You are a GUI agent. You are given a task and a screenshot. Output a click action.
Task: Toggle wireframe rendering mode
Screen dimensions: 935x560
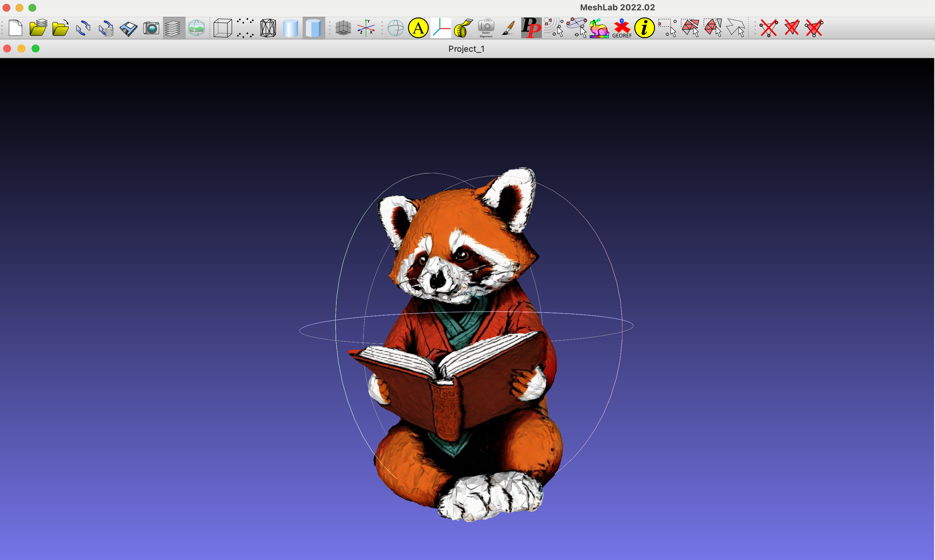pos(268,28)
